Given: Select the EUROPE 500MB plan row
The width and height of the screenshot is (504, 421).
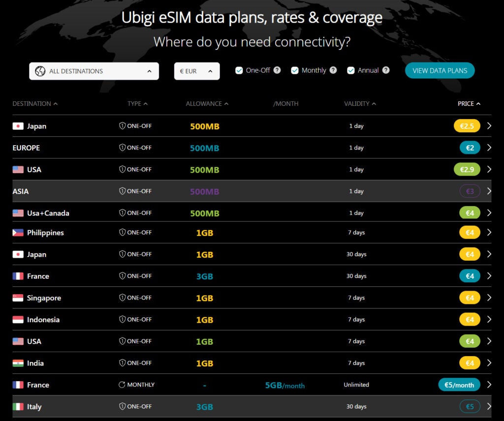Looking at the screenshot, I should 204,148.
